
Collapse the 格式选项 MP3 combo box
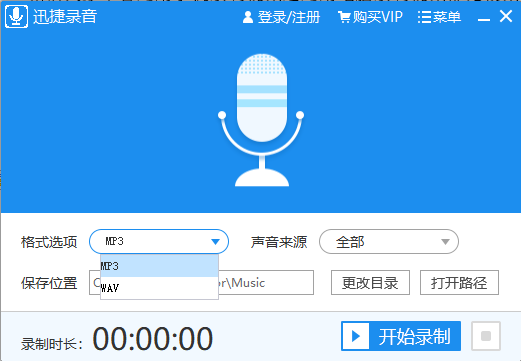coord(159,241)
